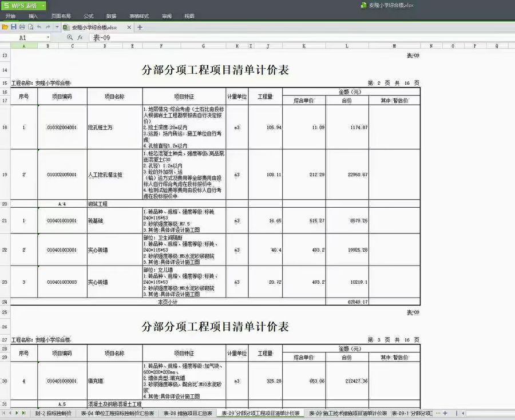The image size is (515, 420).
Task: Open the 公式 ribbon tab
Action: tap(88, 16)
